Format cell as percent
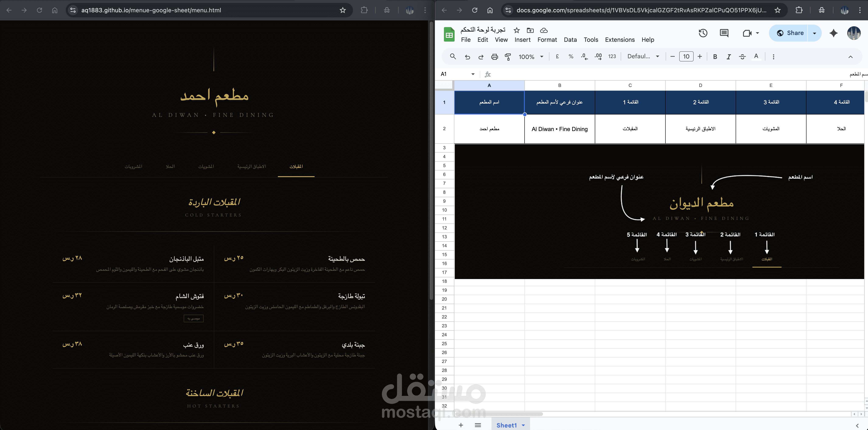Viewport: 868px width, 430px height. (571, 57)
